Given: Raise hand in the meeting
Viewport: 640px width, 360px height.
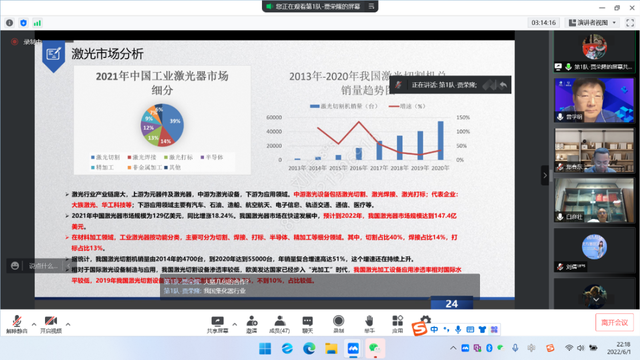Looking at the screenshot, I should point(369,324).
